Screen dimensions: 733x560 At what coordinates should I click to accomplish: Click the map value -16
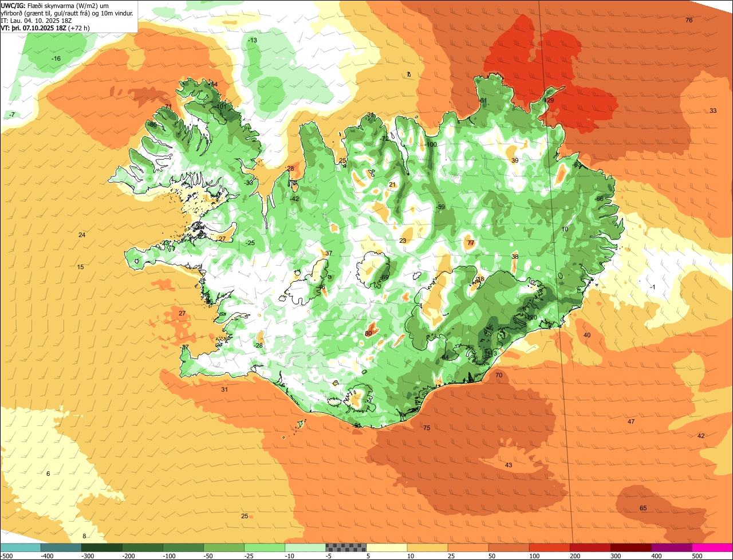[x=56, y=59]
